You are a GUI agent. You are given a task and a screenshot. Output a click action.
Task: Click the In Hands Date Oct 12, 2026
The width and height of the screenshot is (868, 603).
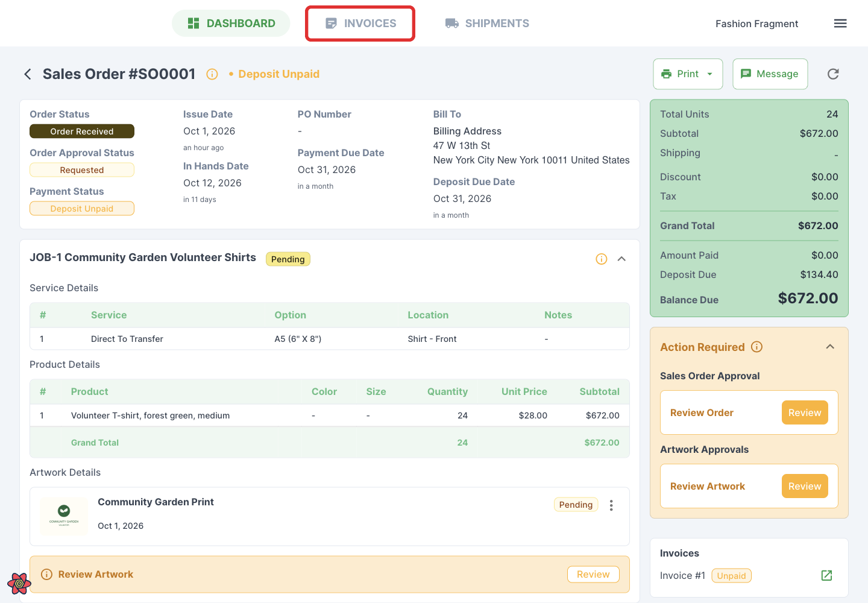[x=212, y=183]
